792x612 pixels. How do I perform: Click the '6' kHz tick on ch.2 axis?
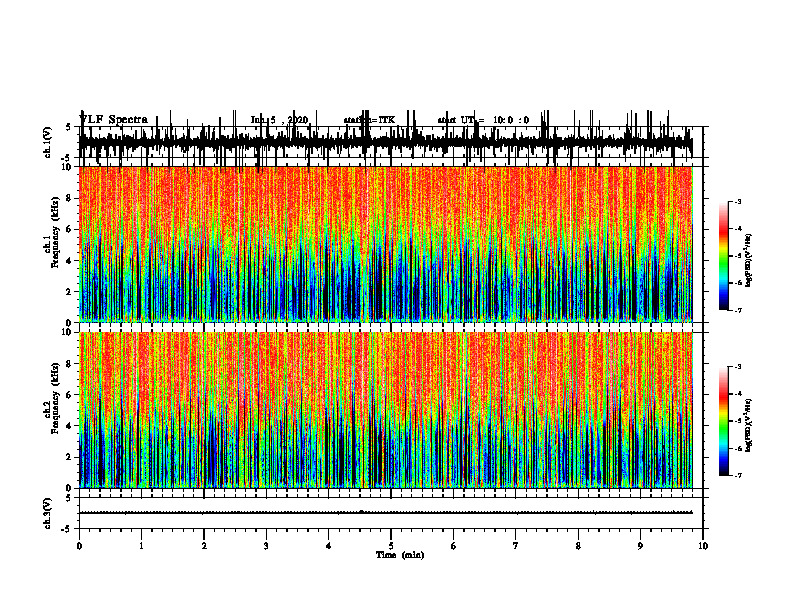[70, 395]
